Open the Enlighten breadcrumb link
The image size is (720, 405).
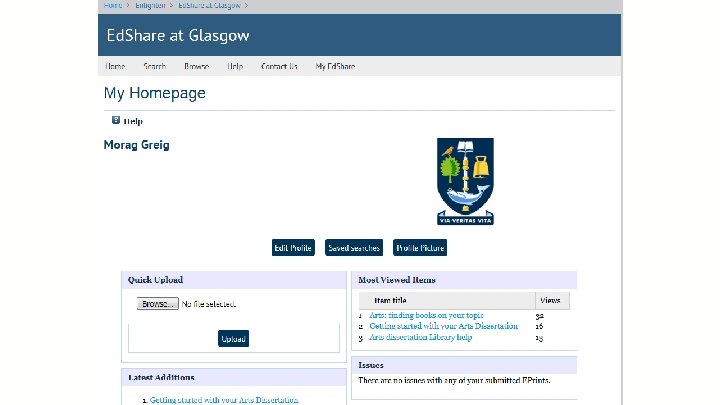(150, 5)
